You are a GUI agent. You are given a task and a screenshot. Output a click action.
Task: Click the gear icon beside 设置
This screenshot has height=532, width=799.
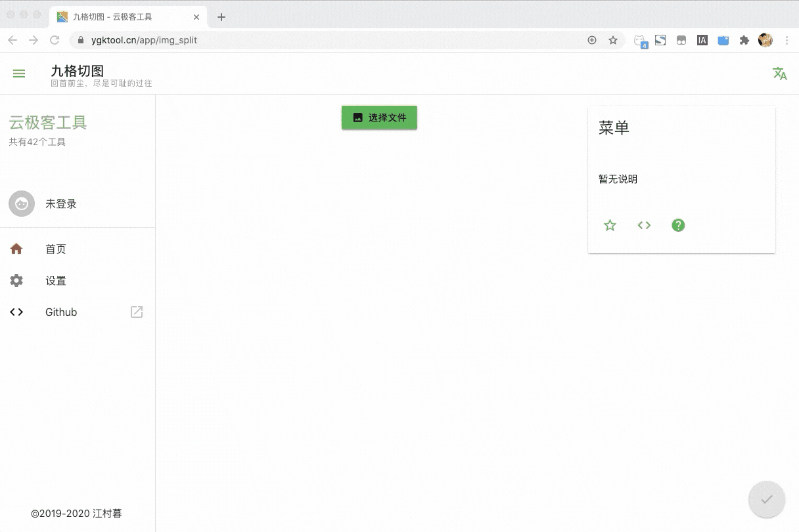tap(16, 280)
